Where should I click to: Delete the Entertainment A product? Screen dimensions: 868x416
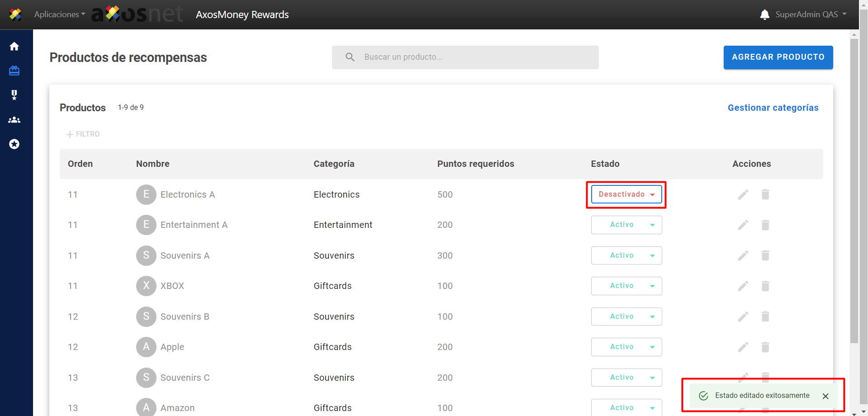point(765,225)
